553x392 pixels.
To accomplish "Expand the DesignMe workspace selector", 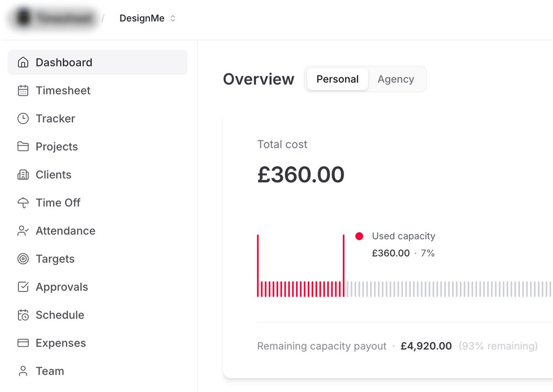I will click(x=147, y=18).
